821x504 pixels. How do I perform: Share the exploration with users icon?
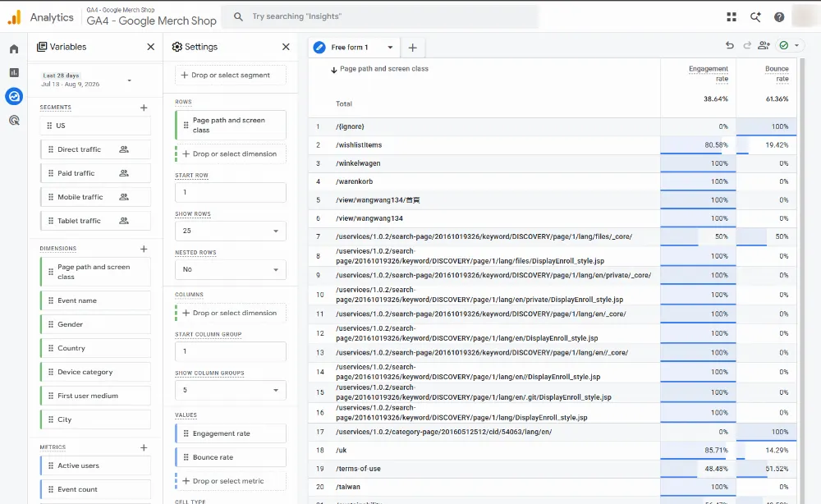pyautogui.click(x=764, y=45)
